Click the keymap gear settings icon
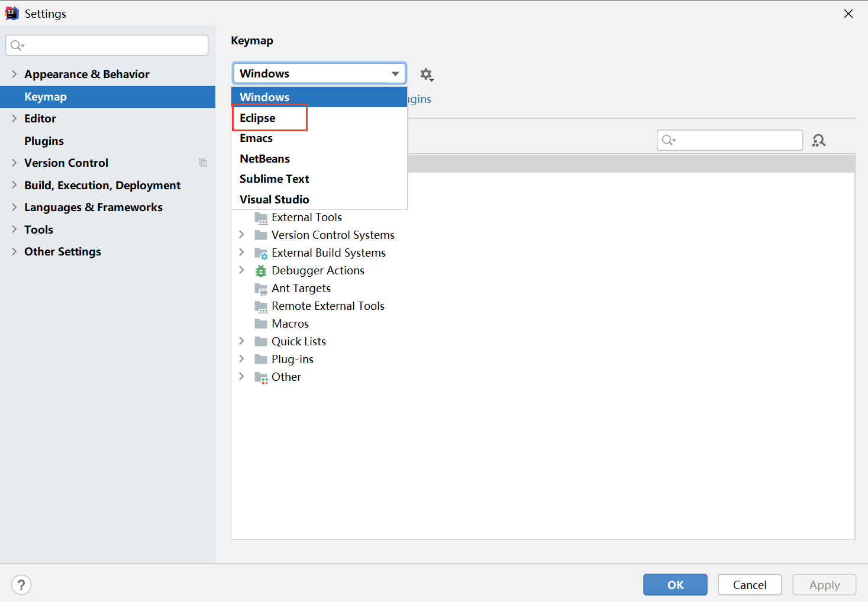868x602 pixels. point(427,75)
